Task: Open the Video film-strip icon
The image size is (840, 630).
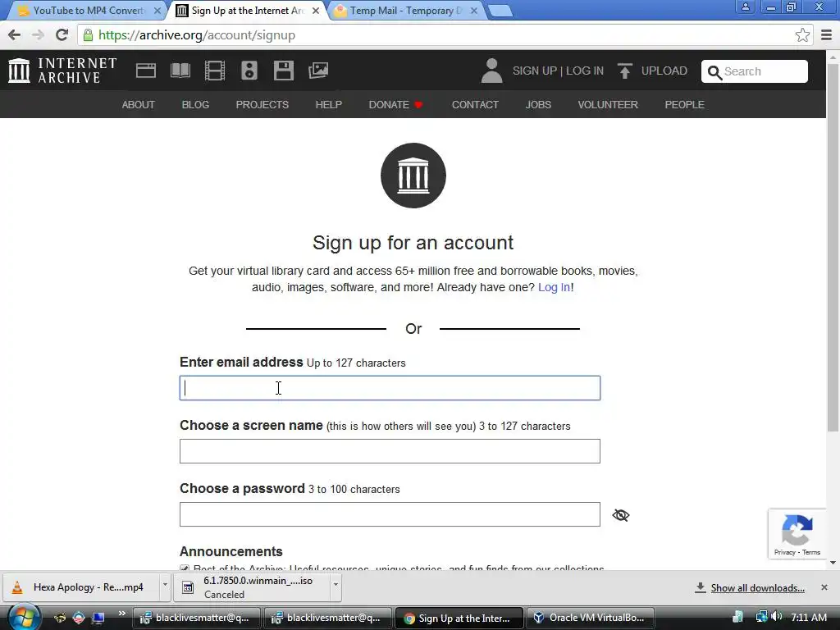Action: 215,71
